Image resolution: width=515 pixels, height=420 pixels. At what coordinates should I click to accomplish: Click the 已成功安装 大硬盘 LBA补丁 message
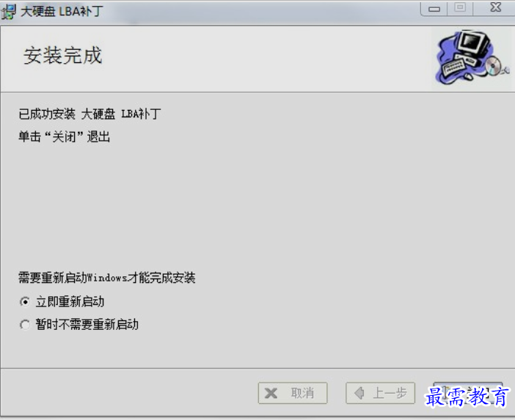click(x=90, y=114)
